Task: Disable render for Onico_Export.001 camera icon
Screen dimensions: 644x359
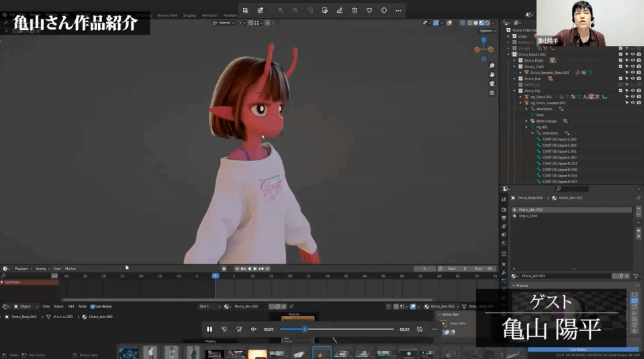Action: 639,54
